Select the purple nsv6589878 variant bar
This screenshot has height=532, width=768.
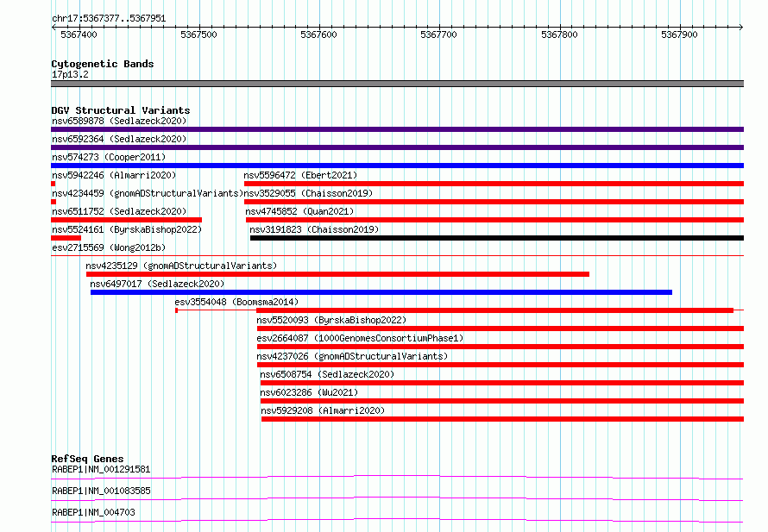click(x=397, y=129)
